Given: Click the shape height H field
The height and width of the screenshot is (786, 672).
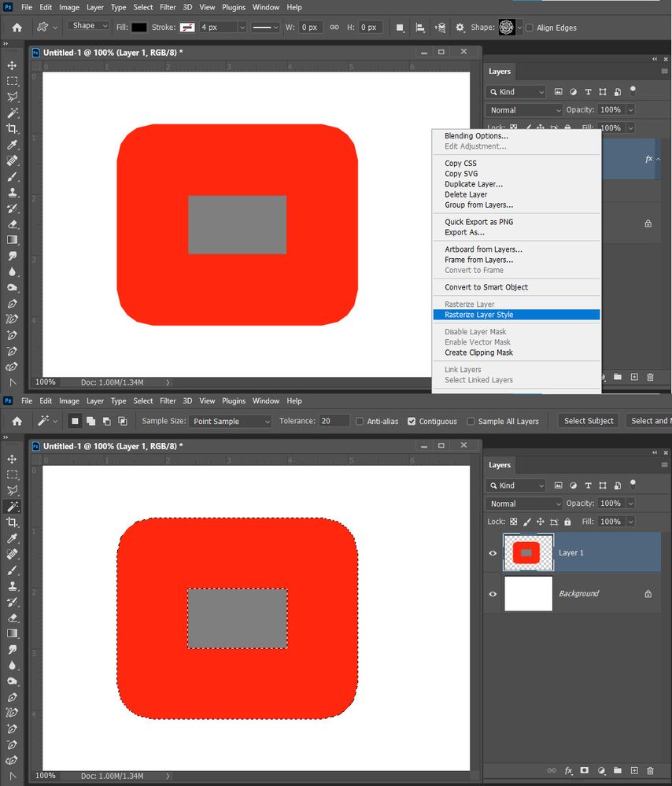Looking at the screenshot, I should tap(370, 27).
